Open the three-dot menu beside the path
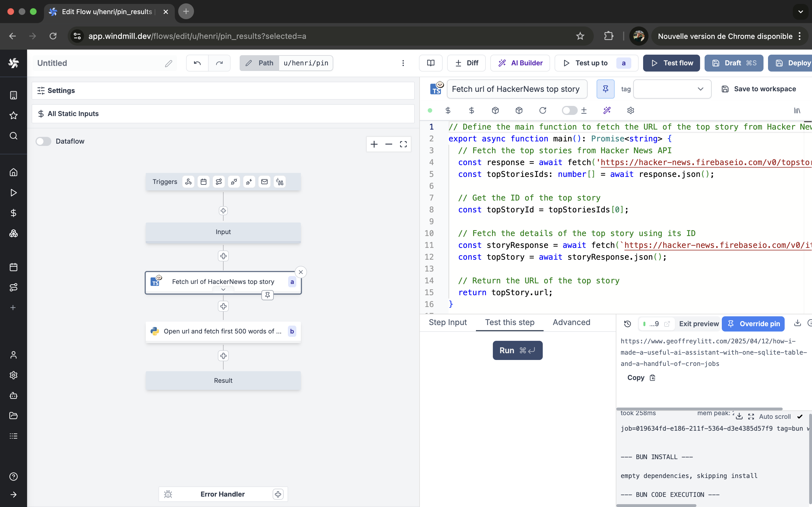The width and height of the screenshot is (812, 507). click(403, 63)
